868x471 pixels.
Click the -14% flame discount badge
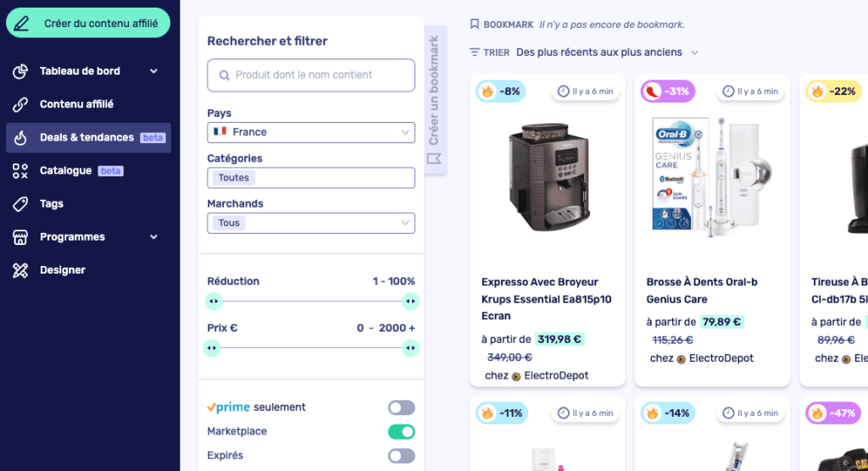[668, 413]
